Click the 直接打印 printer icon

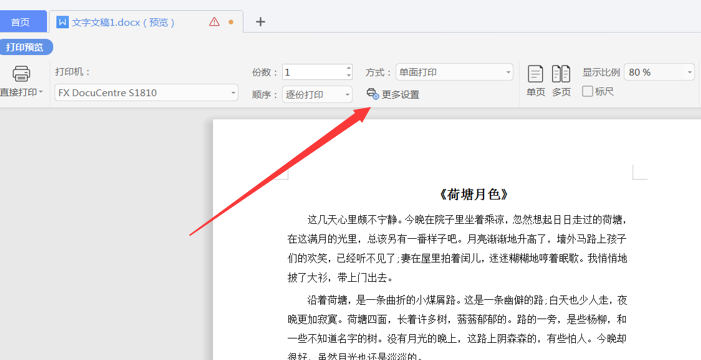pos(21,73)
